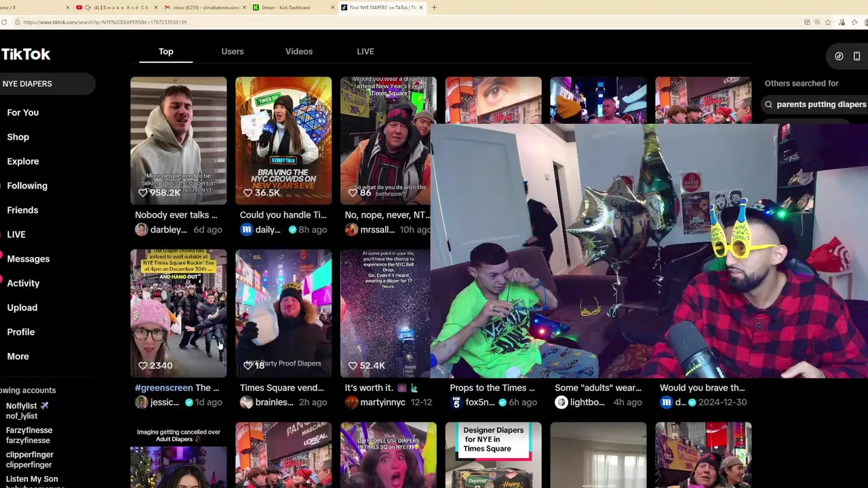The height and width of the screenshot is (488, 868).
Task: Go to Following in the sidebar
Action: click(x=27, y=186)
